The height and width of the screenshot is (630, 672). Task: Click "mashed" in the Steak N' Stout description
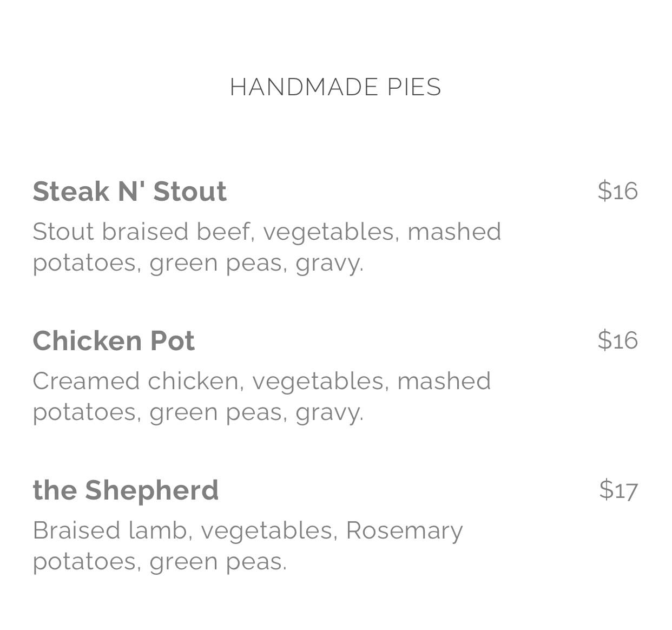[454, 232]
